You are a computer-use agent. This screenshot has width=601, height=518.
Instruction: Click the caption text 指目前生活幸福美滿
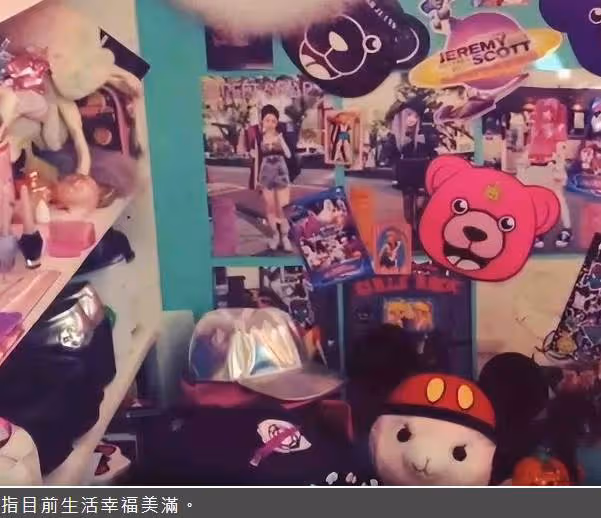(x=97, y=504)
